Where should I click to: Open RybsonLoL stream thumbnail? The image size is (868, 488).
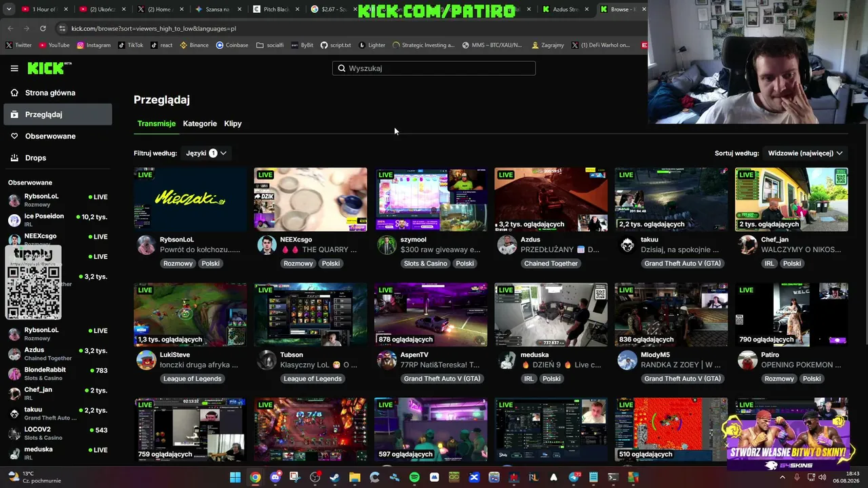point(191,199)
